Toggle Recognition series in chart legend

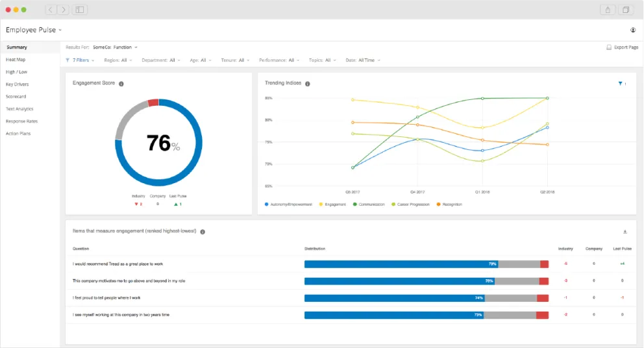tap(450, 205)
